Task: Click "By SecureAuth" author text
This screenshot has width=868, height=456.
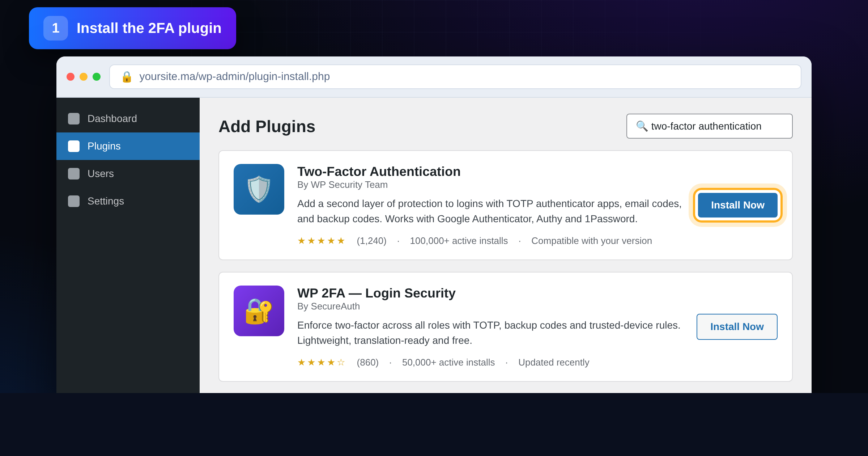Action: click(x=328, y=307)
